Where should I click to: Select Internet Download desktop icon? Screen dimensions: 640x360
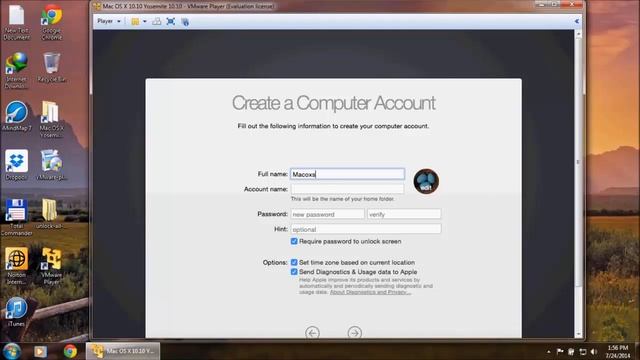coord(16,71)
